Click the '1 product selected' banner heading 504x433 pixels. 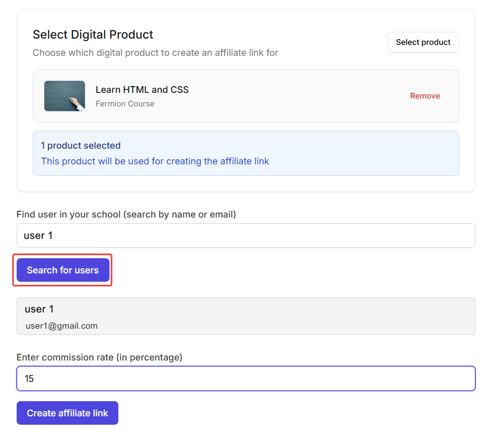coord(81,146)
